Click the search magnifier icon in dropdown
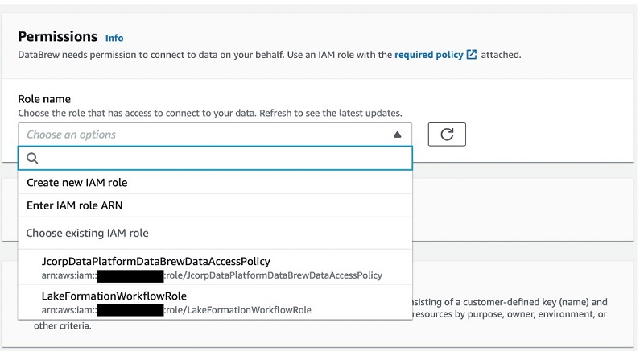Screen dimensions: 644x356 [32, 158]
